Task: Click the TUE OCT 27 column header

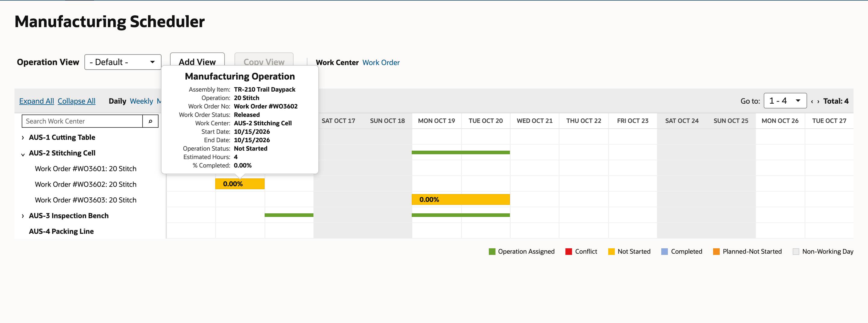Action: point(829,121)
